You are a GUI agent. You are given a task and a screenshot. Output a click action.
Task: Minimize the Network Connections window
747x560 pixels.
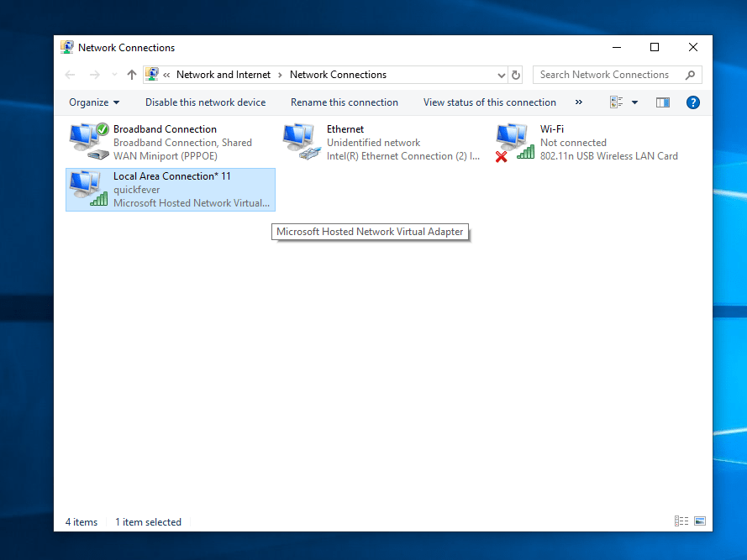(x=617, y=47)
